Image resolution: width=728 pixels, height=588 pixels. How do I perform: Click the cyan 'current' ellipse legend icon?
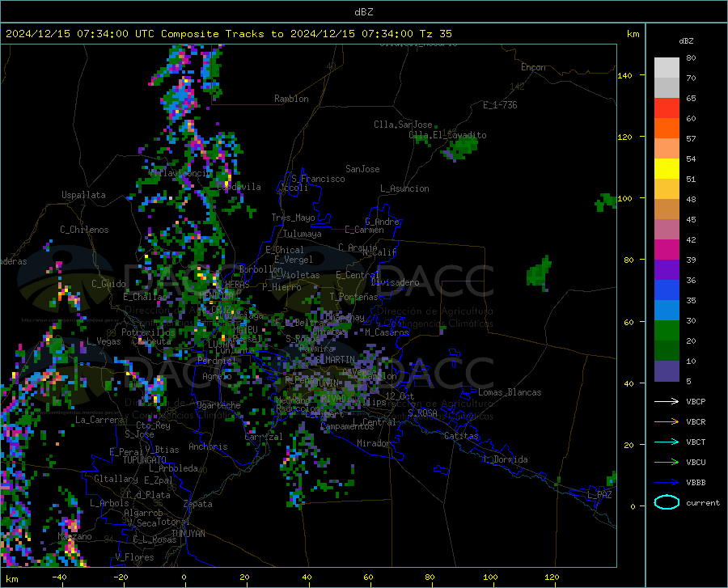[x=667, y=502]
